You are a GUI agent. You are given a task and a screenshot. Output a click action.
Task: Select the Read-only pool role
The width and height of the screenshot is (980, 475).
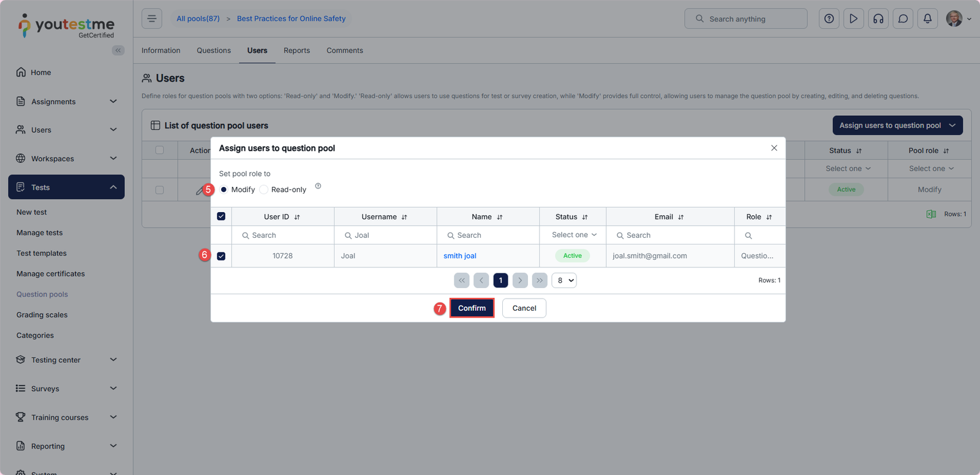(x=264, y=189)
